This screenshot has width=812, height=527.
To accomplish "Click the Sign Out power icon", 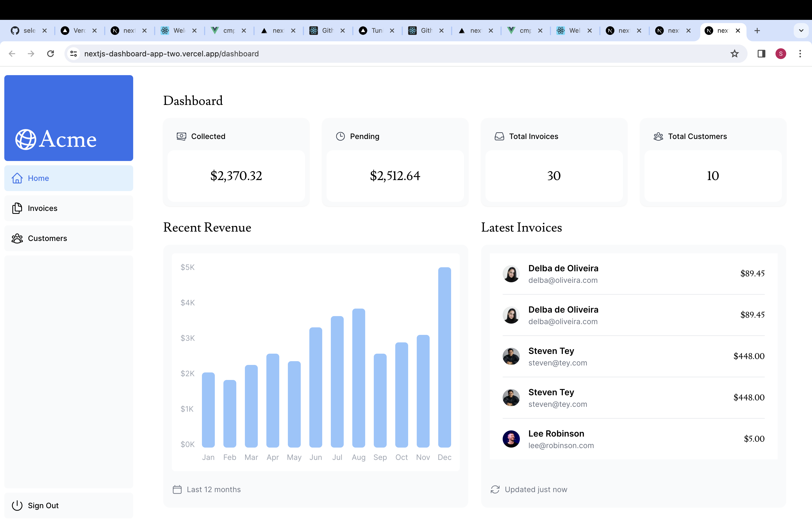I will [x=17, y=505].
